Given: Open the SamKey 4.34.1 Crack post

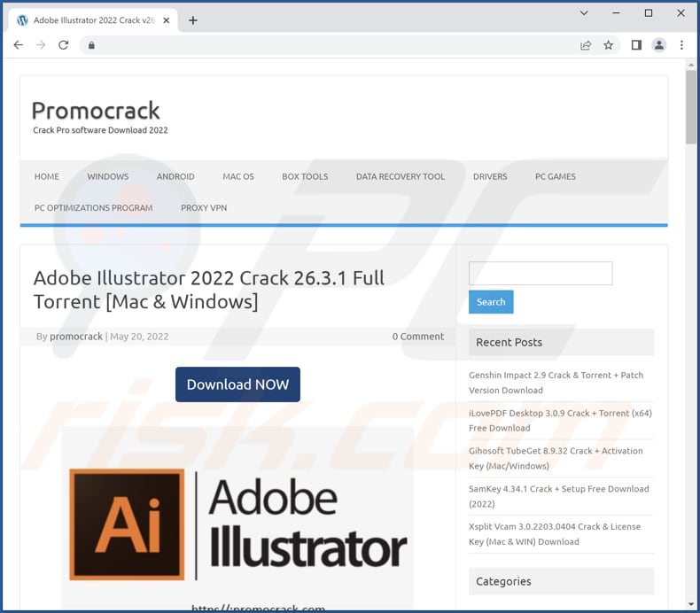Looking at the screenshot, I should (x=559, y=496).
